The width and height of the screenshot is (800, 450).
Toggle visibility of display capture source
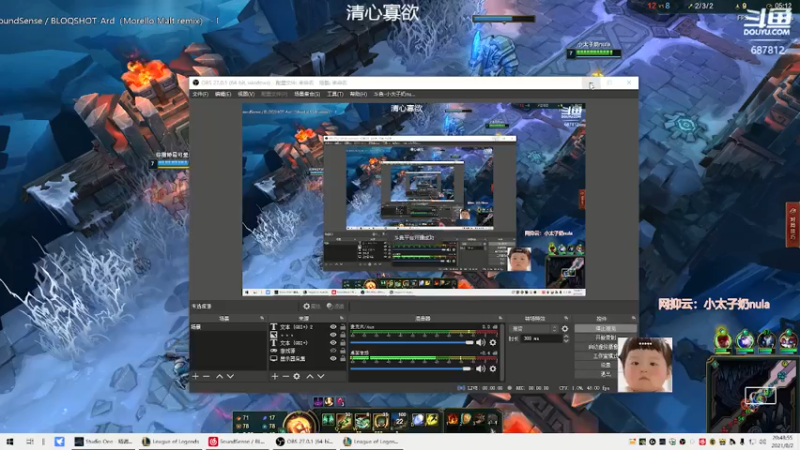pyautogui.click(x=333, y=359)
